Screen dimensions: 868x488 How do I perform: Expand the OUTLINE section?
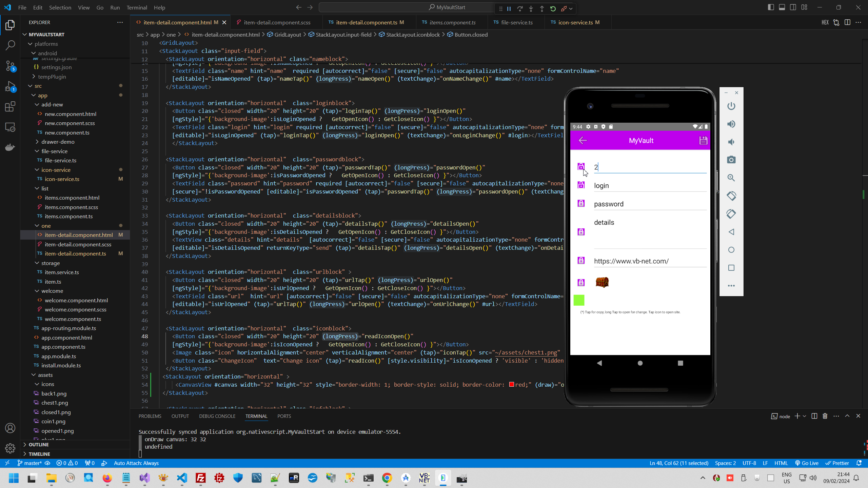[x=38, y=445]
